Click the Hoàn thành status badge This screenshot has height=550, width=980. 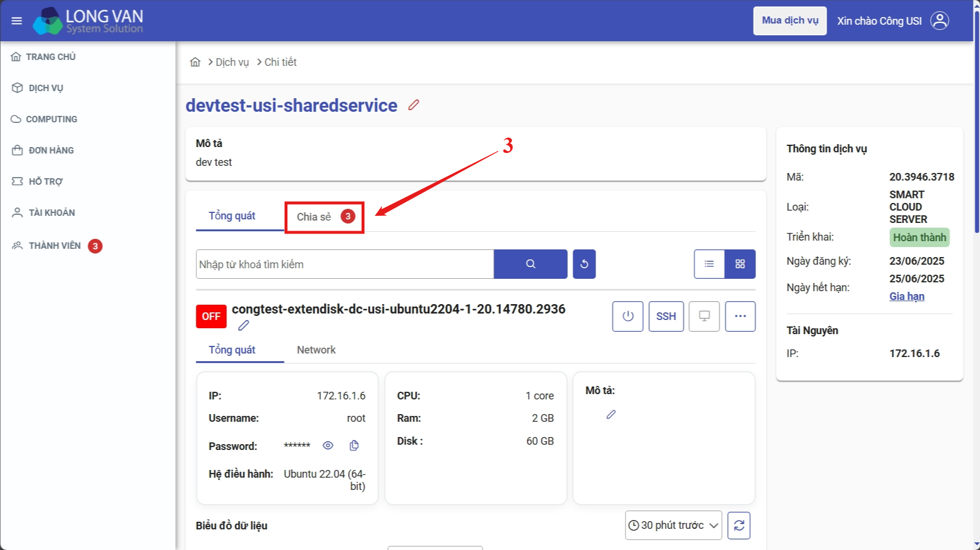tap(919, 238)
